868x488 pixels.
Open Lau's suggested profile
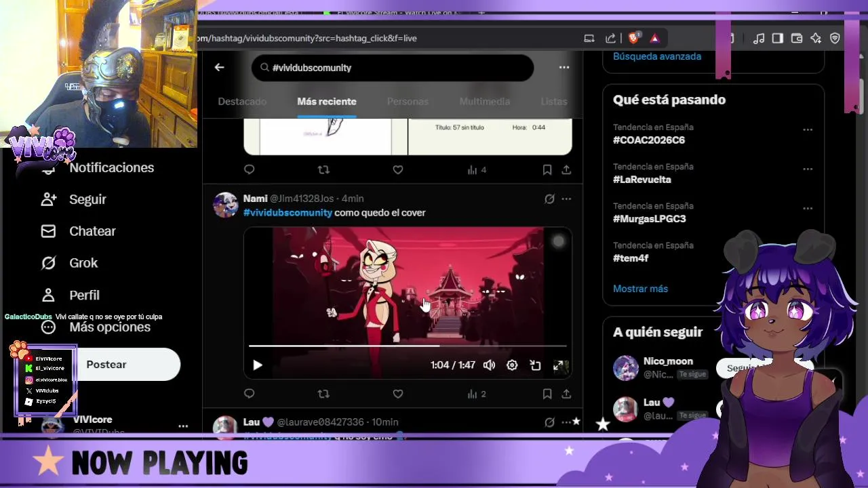click(x=659, y=402)
